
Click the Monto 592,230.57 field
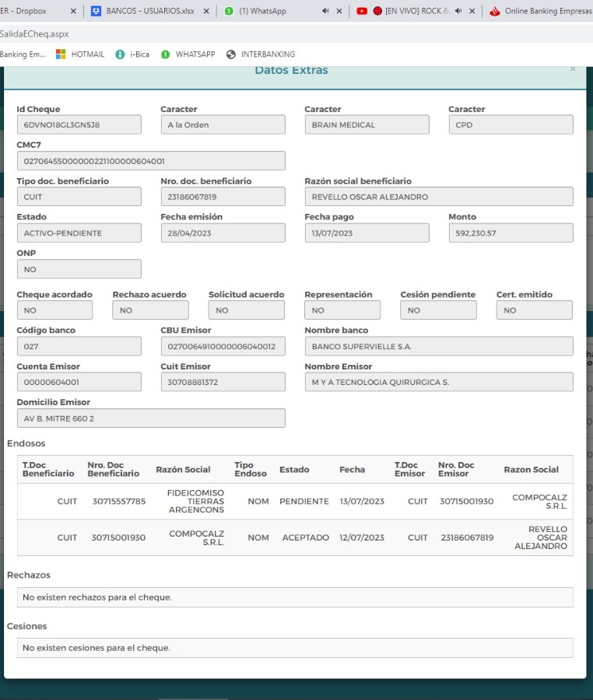tap(511, 233)
